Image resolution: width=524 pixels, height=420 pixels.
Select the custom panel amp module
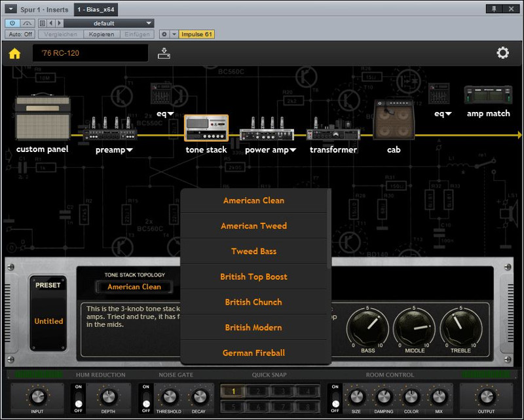[43, 118]
